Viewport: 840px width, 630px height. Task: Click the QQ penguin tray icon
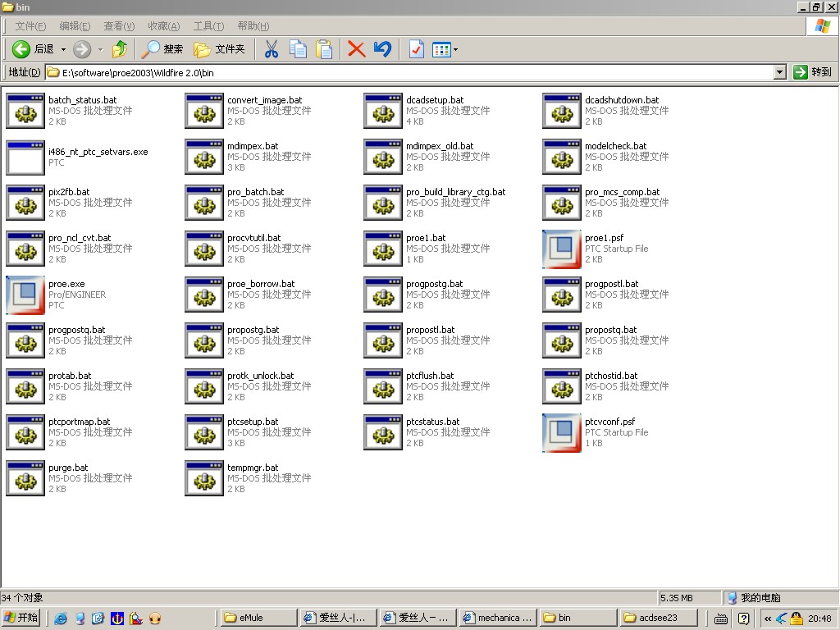click(797, 619)
